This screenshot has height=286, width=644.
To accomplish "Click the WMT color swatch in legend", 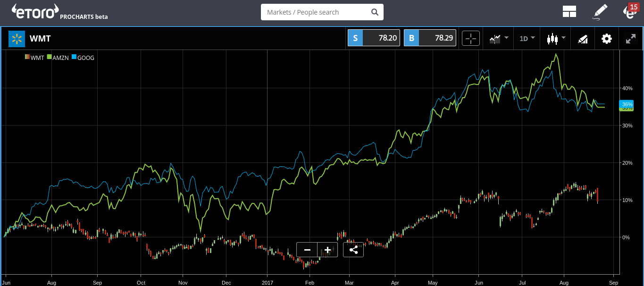I will tap(27, 58).
